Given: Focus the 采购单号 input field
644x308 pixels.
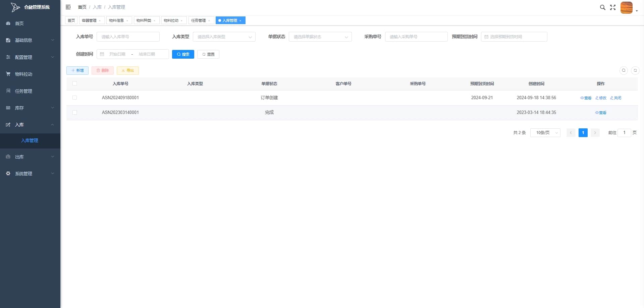Looking at the screenshot, I should point(416,37).
